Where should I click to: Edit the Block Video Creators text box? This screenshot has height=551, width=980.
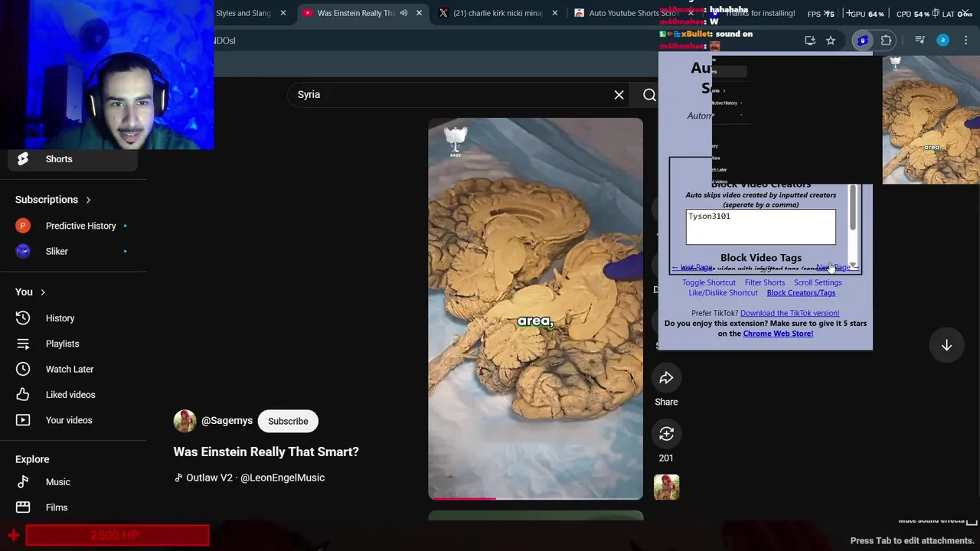(760, 227)
